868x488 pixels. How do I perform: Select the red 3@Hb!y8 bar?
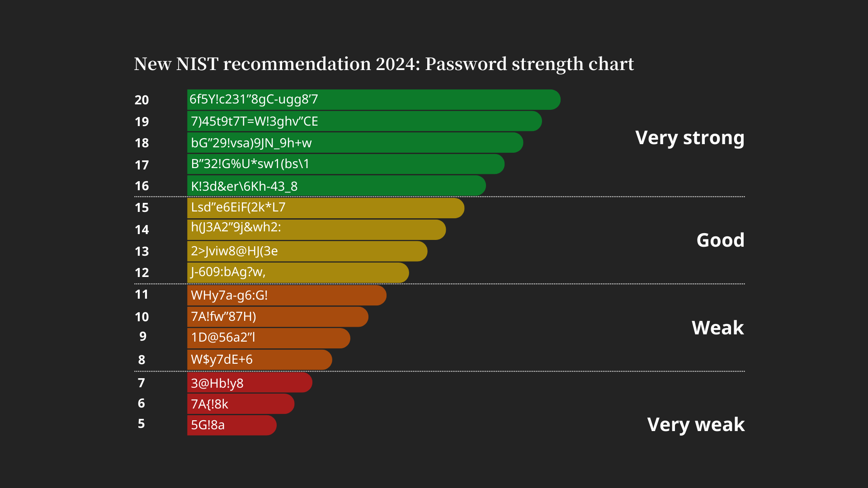coord(250,382)
